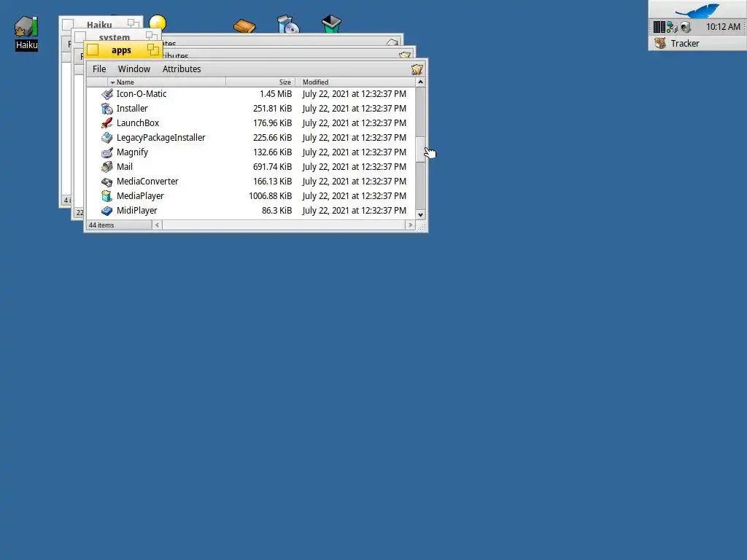Open the Window menu in apps window

point(134,69)
